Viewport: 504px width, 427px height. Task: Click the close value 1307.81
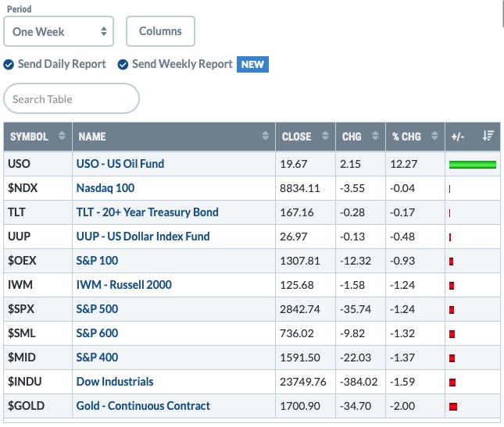(300, 261)
